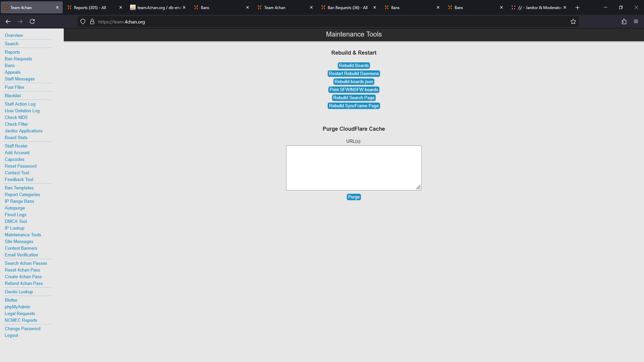Viewport: 644px width, 362px height.
Task: Switch to the Ban Requests (36) tab
Action: coord(347,7)
